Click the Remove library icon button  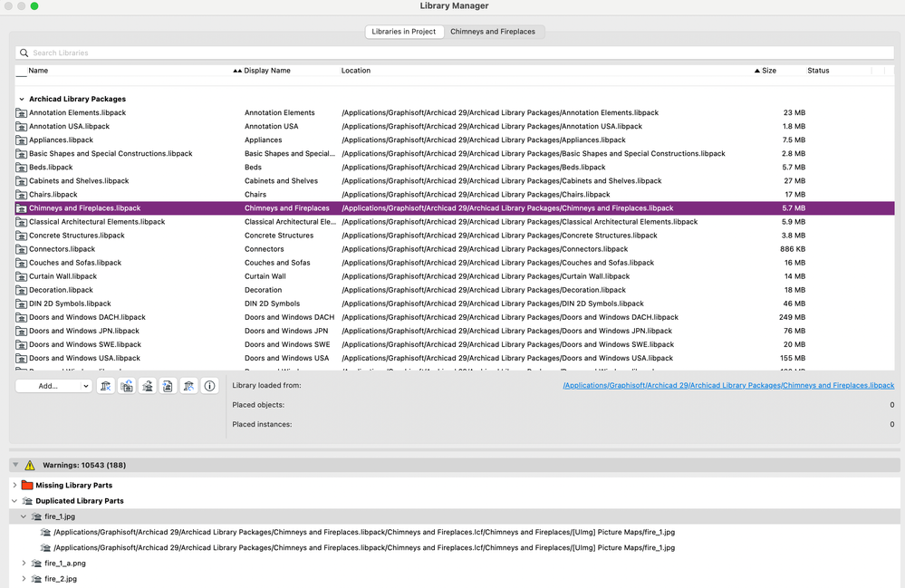pyautogui.click(x=106, y=386)
